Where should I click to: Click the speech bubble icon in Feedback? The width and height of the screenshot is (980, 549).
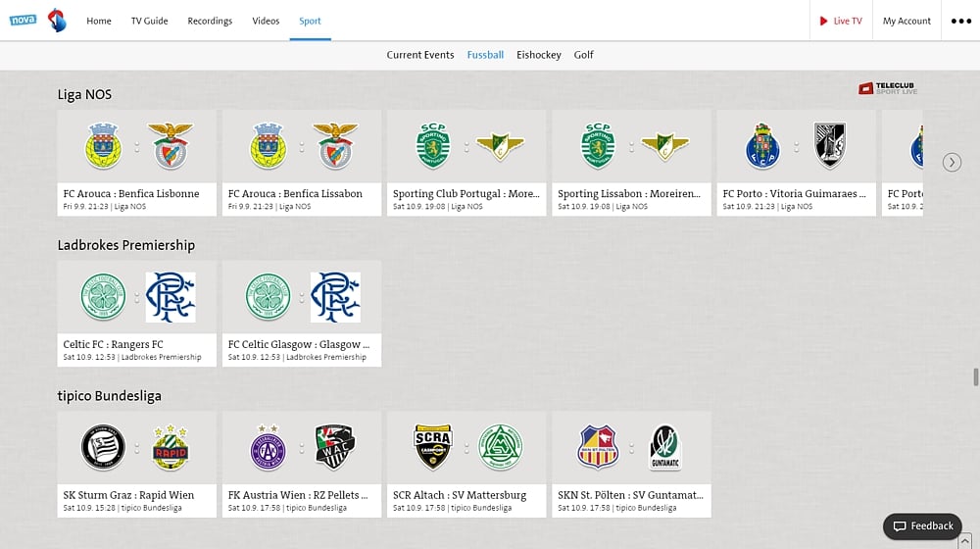pos(900,526)
